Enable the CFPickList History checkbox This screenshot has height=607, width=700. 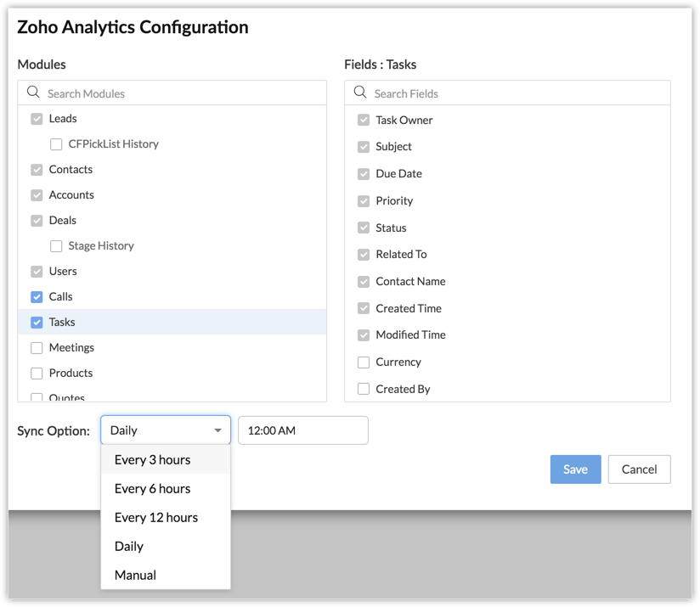click(x=56, y=144)
